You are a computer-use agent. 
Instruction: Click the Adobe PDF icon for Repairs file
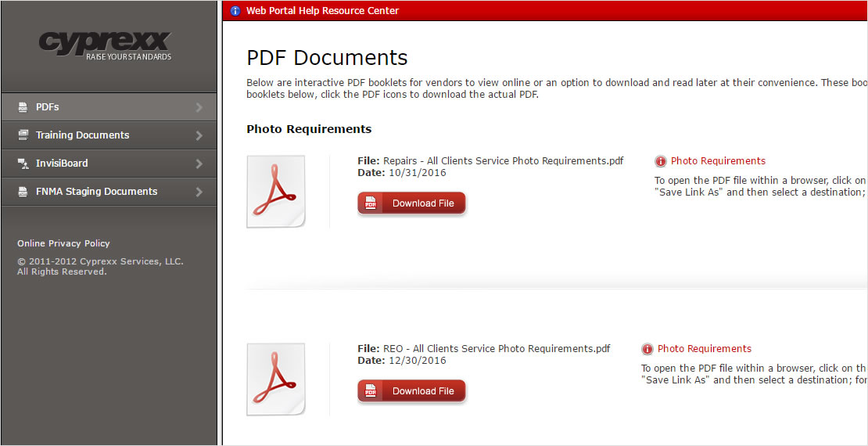(276, 192)
